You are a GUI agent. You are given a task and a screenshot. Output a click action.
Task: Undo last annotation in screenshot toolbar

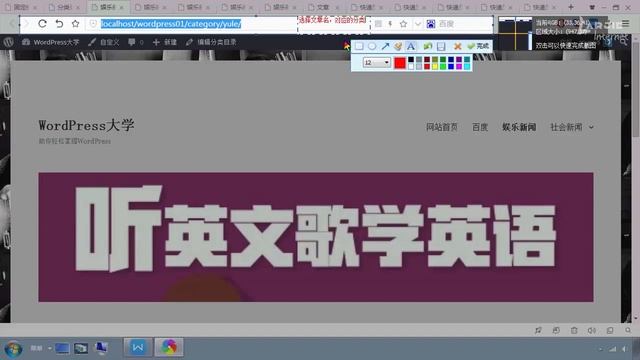427,46
